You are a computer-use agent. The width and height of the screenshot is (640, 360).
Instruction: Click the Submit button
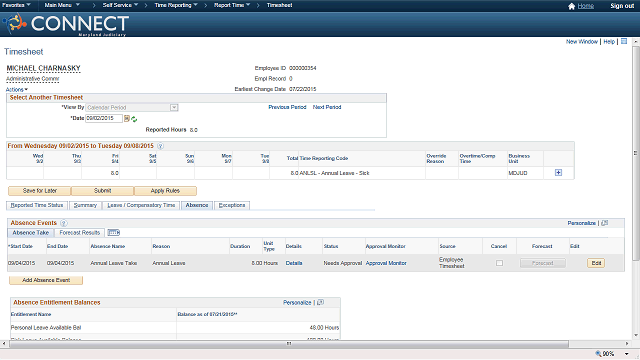pos(102,191)
